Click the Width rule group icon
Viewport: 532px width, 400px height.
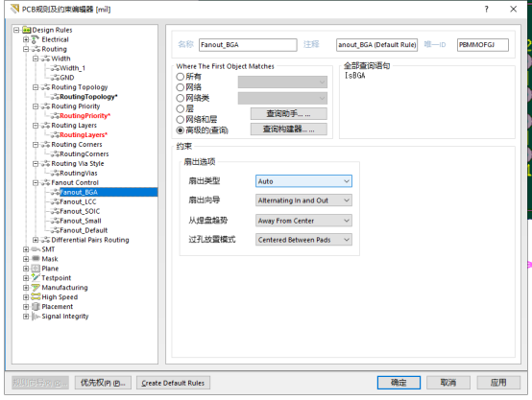[45, 59]
